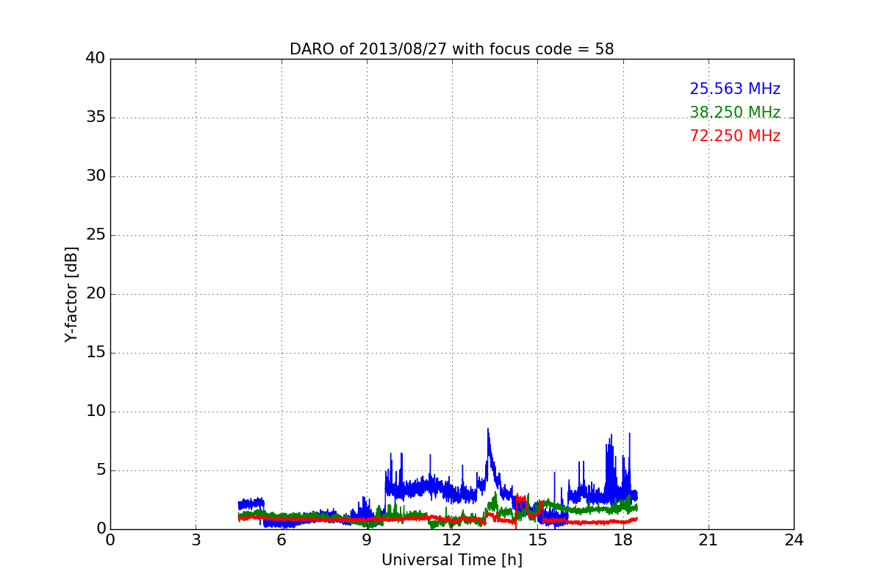Select the blue '25.563 MHz' legend label
This screenshot has height=588, width=882.
tap(735, 89)
